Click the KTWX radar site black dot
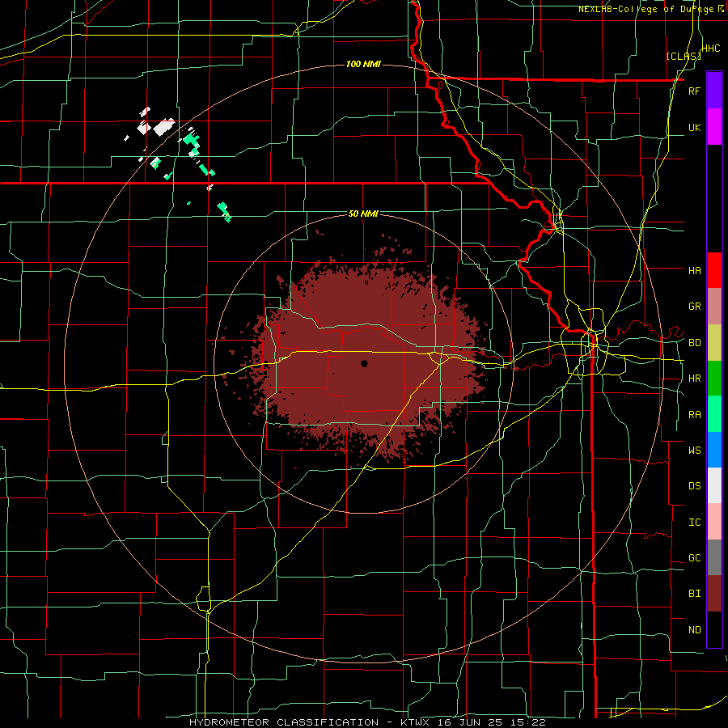The height and width of the screenshot is (728, 728). pyautogui.click(x=364, y=363)
